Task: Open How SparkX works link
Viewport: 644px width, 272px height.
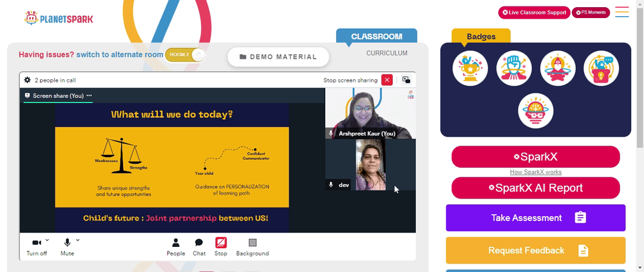Action: [536, 172]
